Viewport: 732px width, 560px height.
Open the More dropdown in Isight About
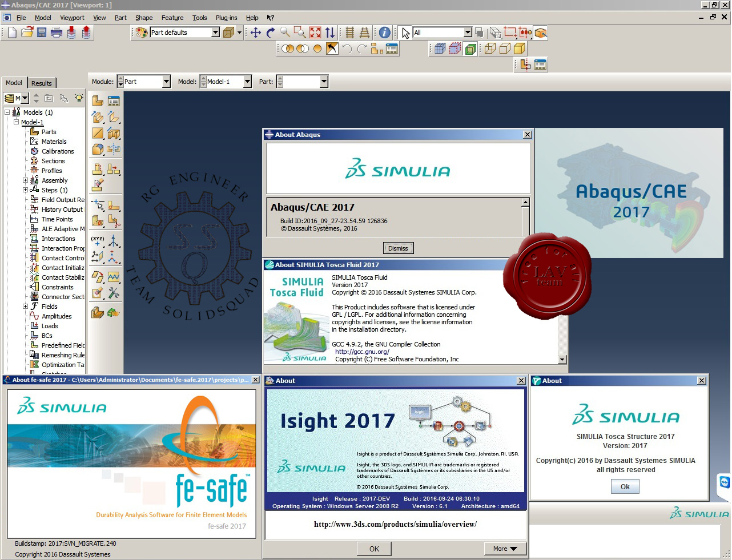505,549
